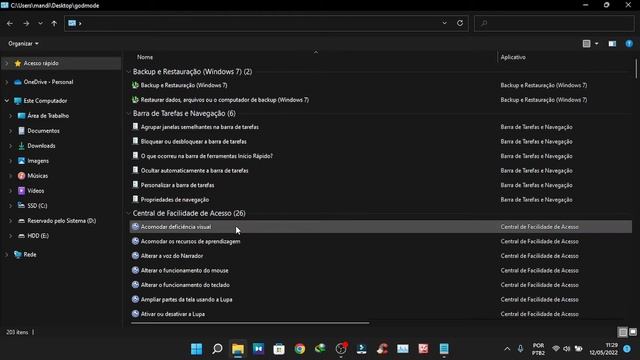
Task: Select Alterar o funcionamento do mouse
Action: tap(184, 271)
